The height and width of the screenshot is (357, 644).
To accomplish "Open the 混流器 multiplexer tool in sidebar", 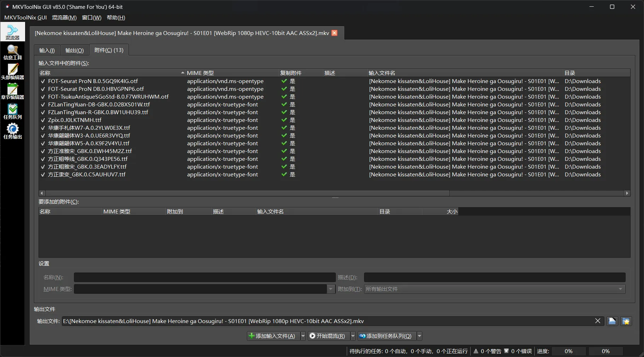I will [12, 32].
